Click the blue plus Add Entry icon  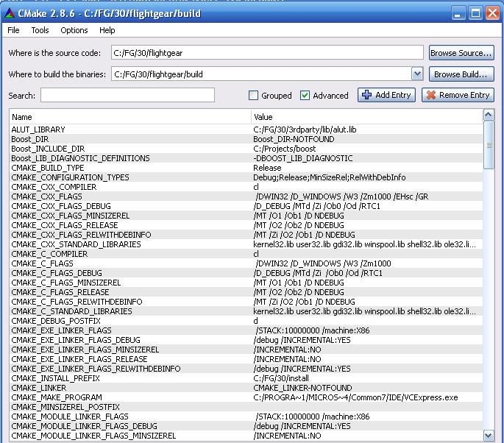366,95
